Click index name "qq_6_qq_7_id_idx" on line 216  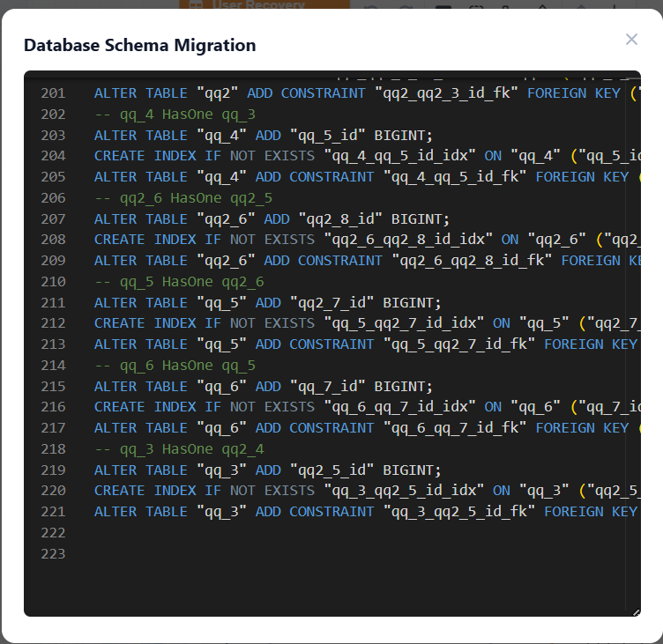(399, 407)
